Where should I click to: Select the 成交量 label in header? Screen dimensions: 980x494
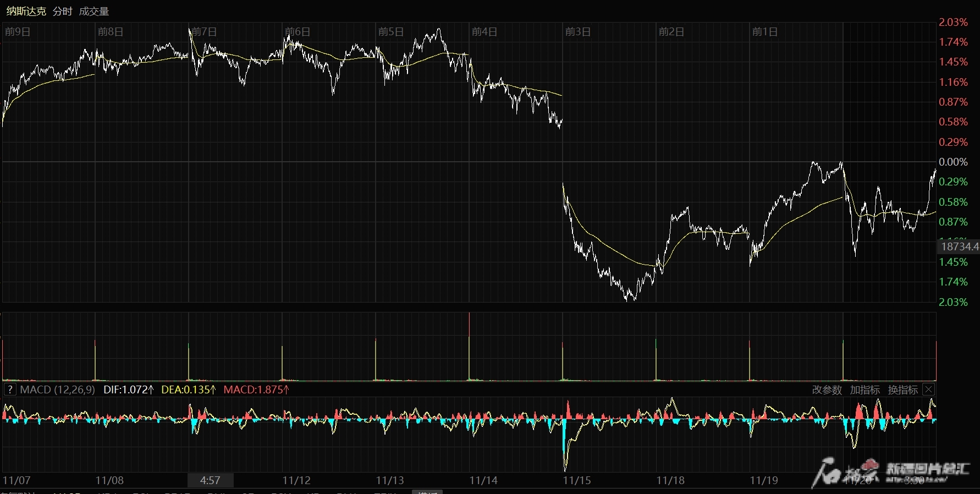pyautogui.click(x=94, y=11)
